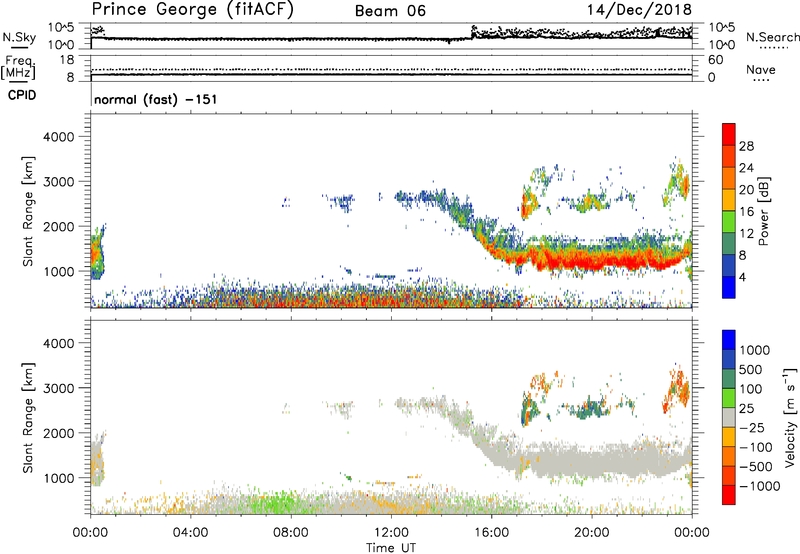Click the '28' label on Power colorbar

(x=746, y=146)
